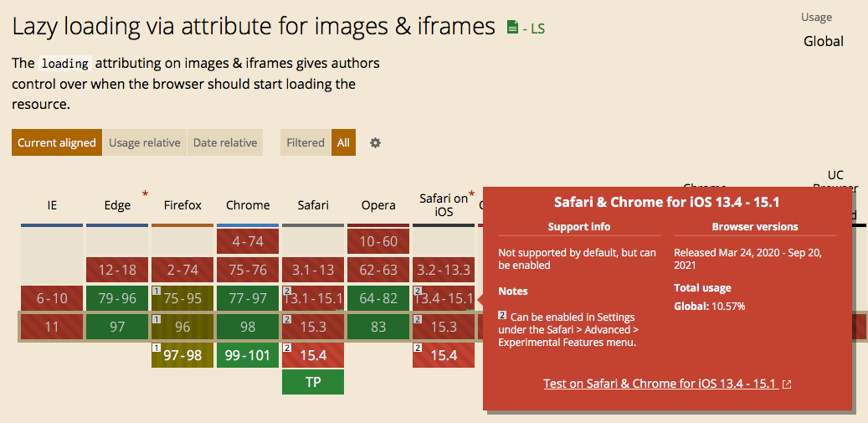Switch to Usage relative view
868x423 pixels.
[145, 143]
